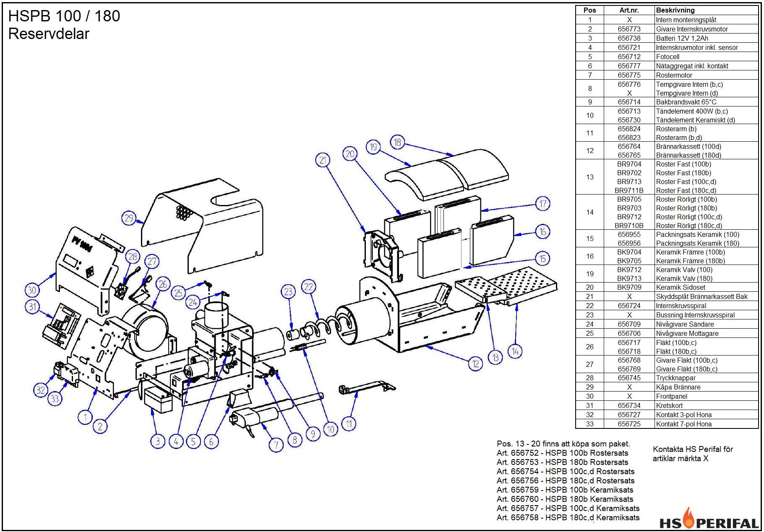The height and width of the screenshot is (532, 764).
Task: Click the 'Skyddsplåt Brännarkassett Bak' cell
Action: pyautogui.click(x=707, y=296)
